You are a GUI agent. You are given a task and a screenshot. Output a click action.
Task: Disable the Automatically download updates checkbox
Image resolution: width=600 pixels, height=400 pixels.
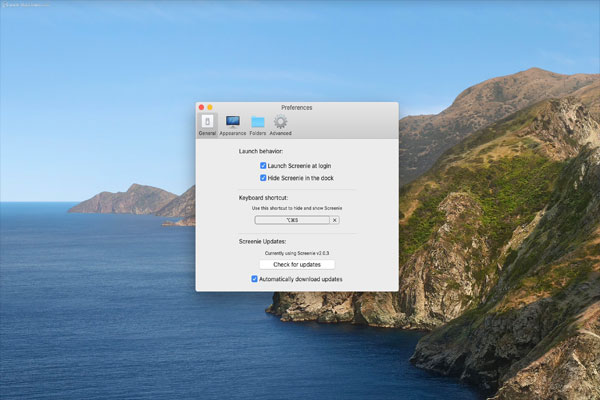click(x=255, y=279)
